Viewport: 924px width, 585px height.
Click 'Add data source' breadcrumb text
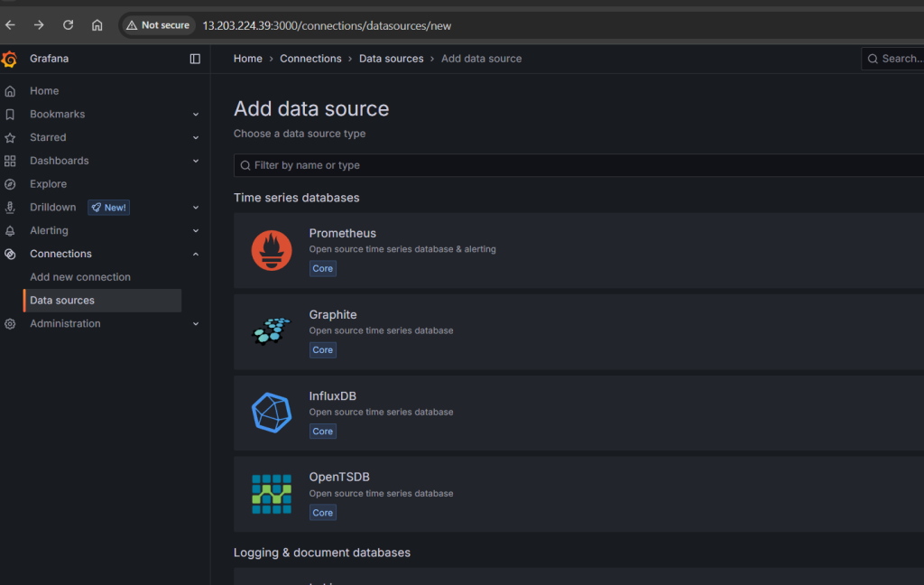(x=482, y=59)
